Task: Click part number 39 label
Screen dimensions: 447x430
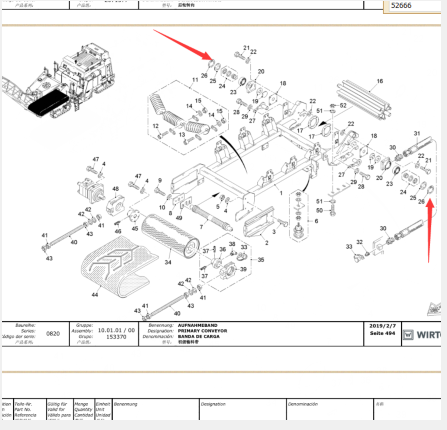Action: click(x=243, y=269)
